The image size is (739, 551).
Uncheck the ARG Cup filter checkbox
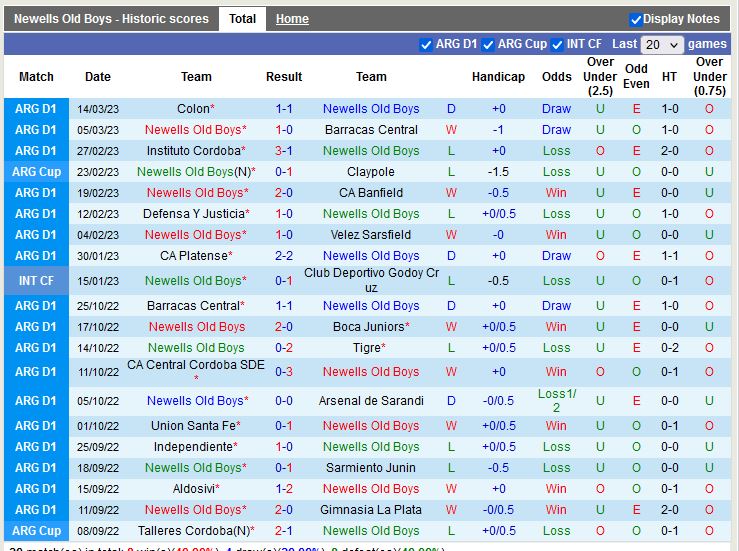tap(488, 45)
